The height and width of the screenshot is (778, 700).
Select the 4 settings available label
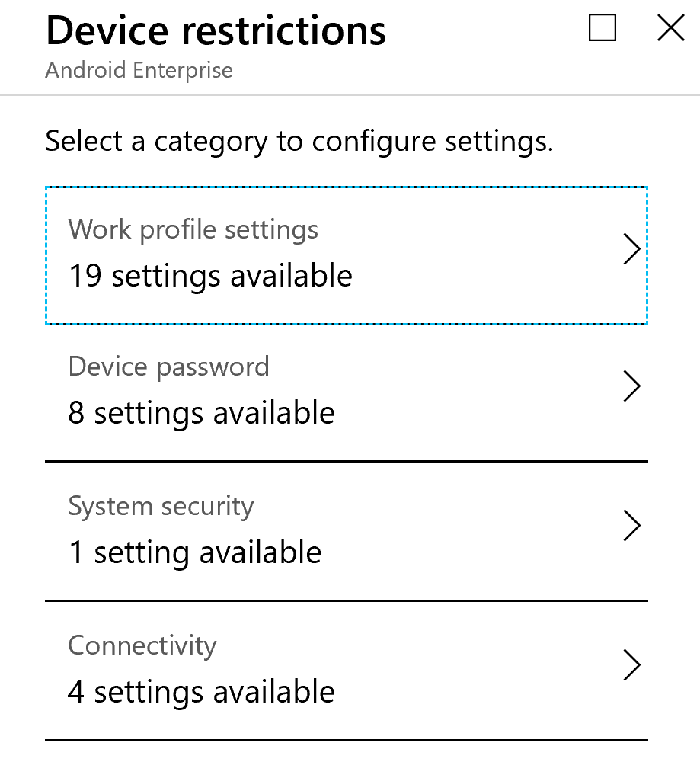point(201,692)
